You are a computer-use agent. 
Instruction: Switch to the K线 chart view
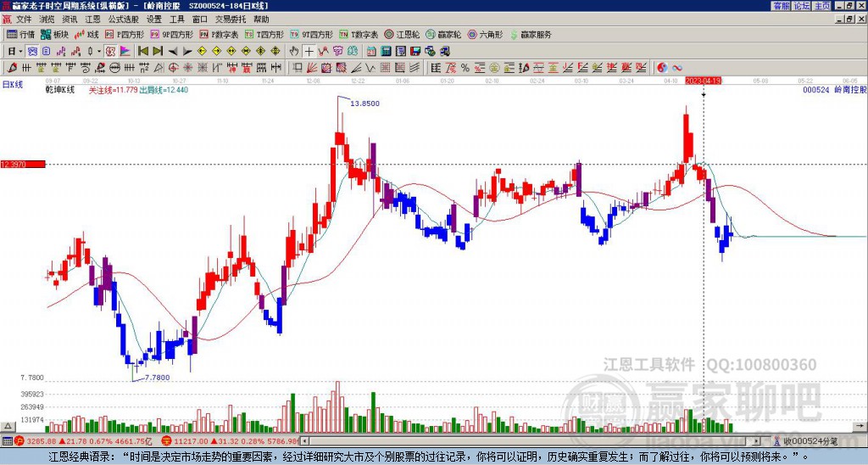[86, 34]
